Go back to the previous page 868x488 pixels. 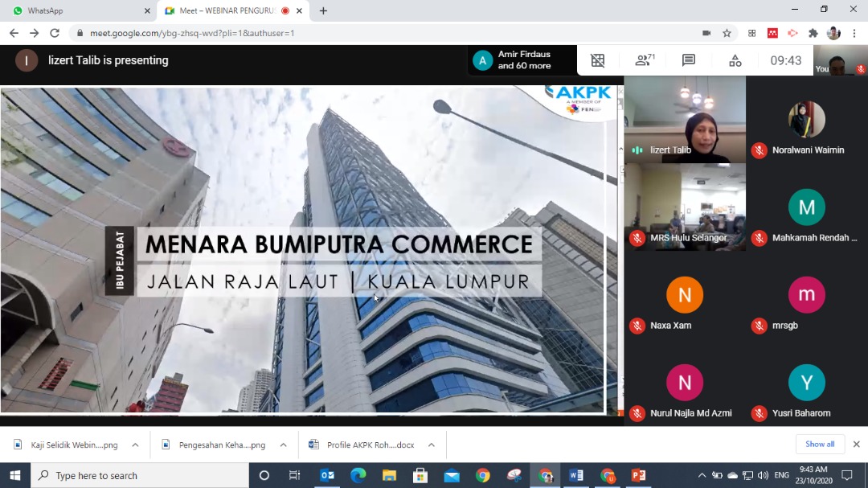pyautogui.click(x=14, y=33)
